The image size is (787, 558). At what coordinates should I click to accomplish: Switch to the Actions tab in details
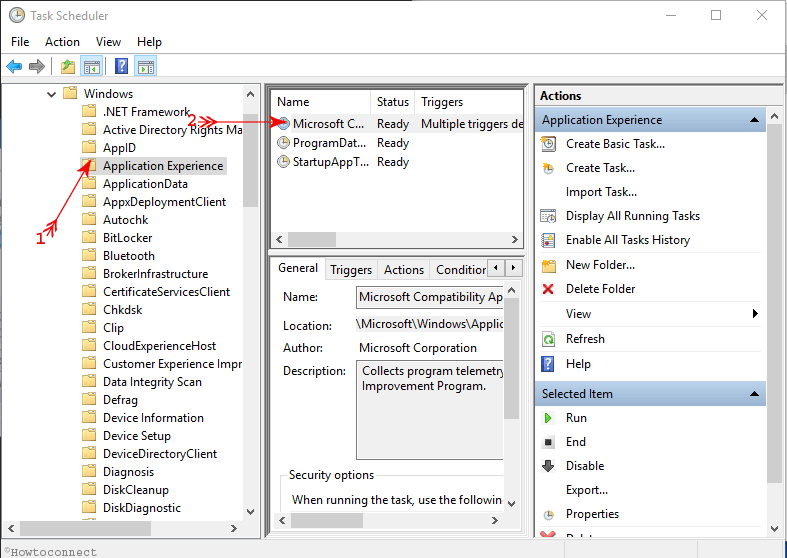tap(404, 270)
